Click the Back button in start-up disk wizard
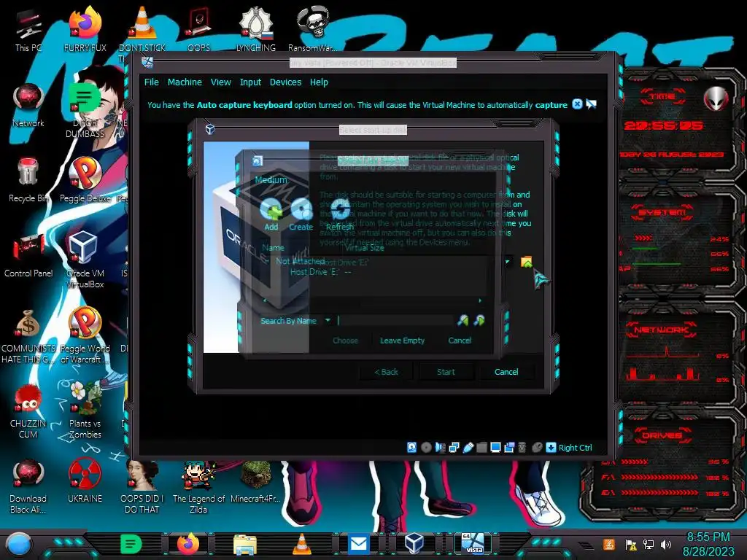Image resolution: width=747 pixels, height=560 pixels. (x=386, y=372)
